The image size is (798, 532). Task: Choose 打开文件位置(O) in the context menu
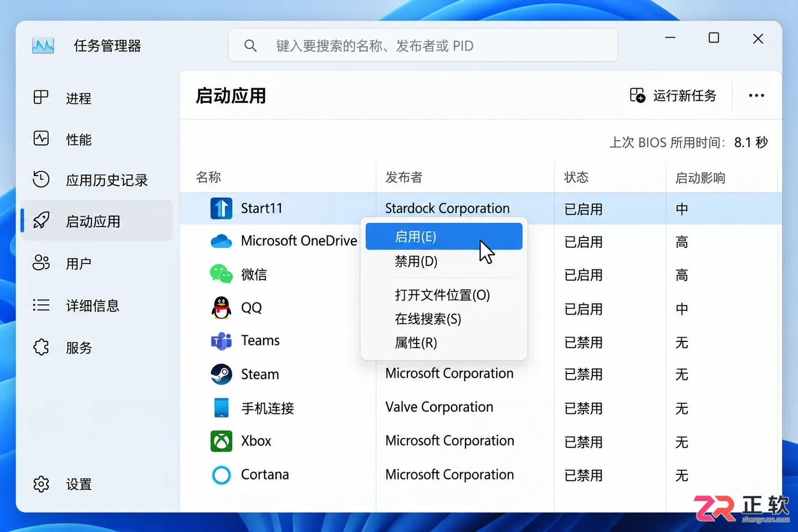pyautogui.click(x=444, y=295)
